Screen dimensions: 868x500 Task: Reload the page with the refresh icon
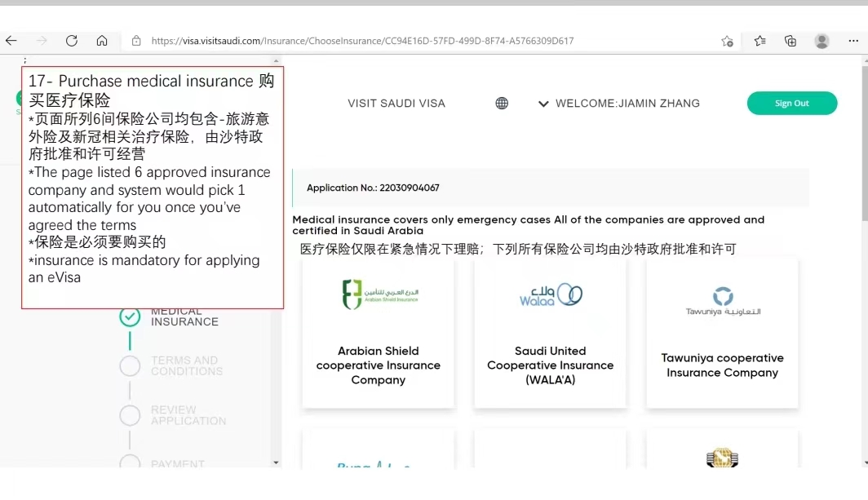(72, 41)
